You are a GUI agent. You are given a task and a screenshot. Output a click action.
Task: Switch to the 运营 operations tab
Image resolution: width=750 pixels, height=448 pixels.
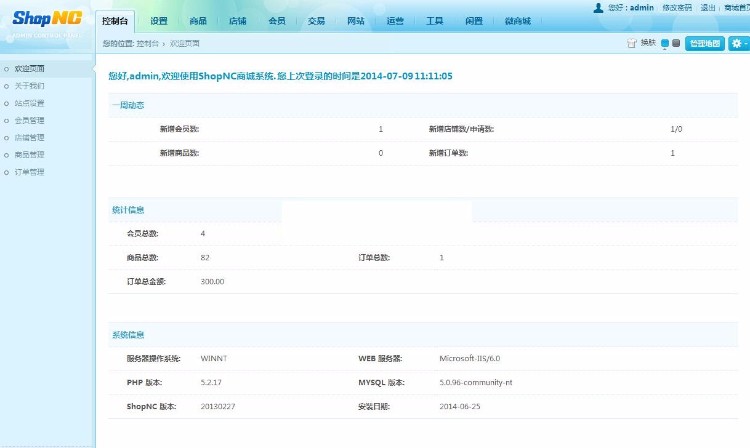(x=395, y=21)
